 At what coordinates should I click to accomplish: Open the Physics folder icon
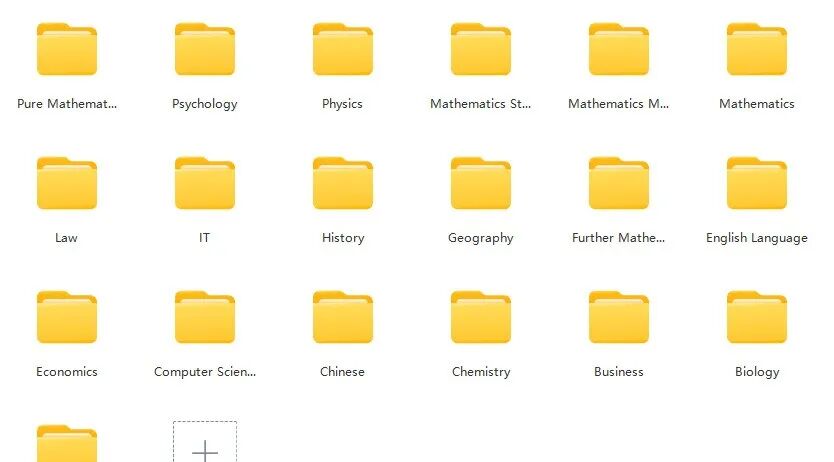tap(343, 49)
